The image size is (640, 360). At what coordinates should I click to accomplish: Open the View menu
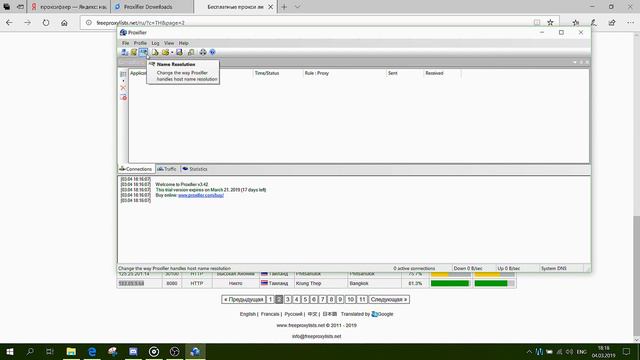point(169,43)
